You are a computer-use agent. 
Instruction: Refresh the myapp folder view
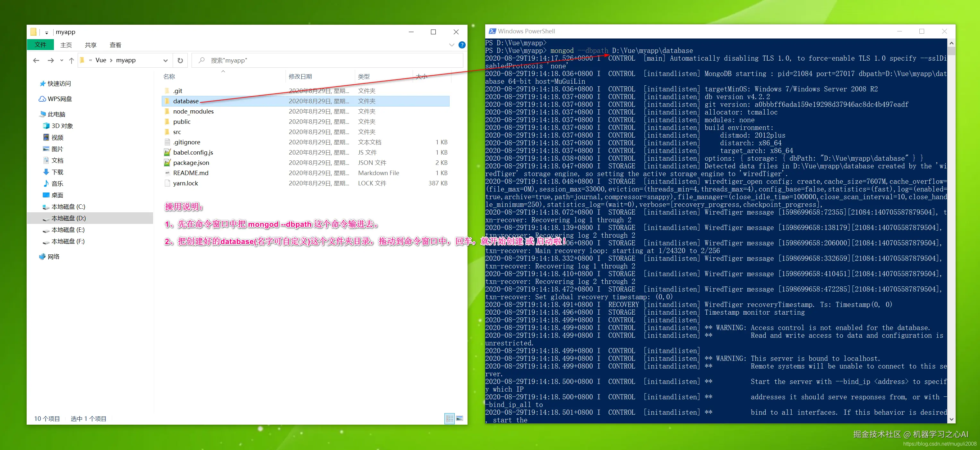[x=180, y=61]
